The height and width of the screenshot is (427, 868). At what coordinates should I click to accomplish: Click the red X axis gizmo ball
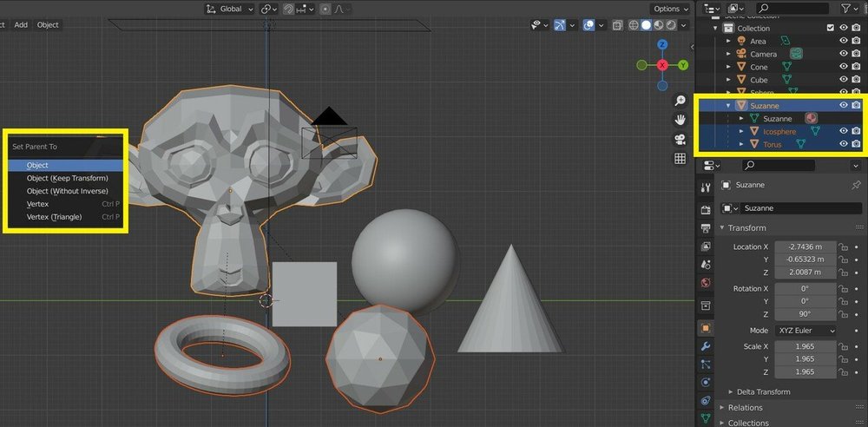662,65
